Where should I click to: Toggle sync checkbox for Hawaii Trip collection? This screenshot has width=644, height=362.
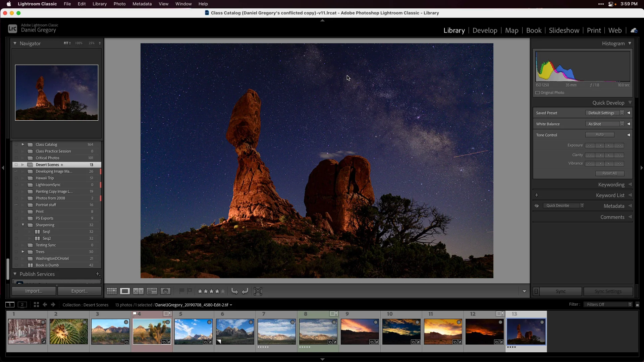click(16, 178)
